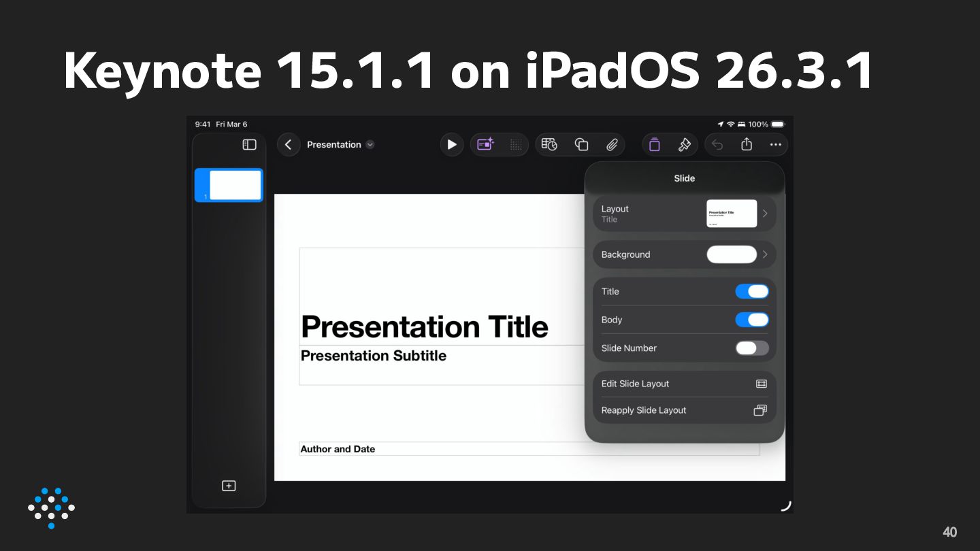
Task: Tap the Presentation document name
Action: tap(334, 145)
